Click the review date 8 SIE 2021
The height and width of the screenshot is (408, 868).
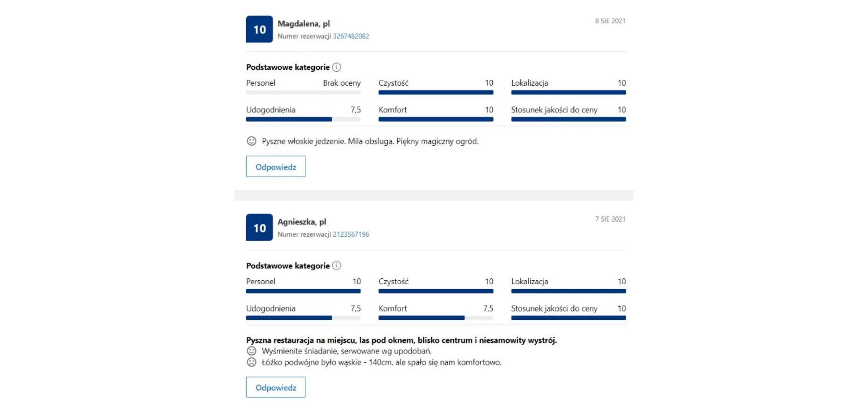tap(610, 21)
